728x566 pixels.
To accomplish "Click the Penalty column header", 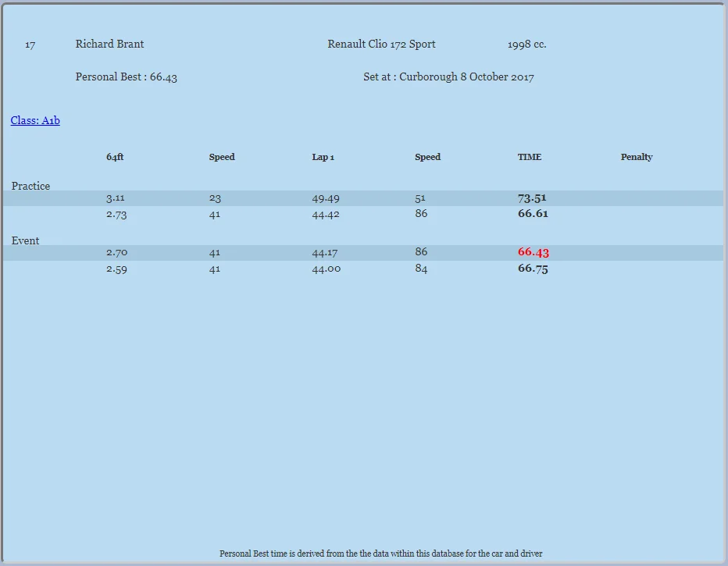I will (x=637, y=157).
